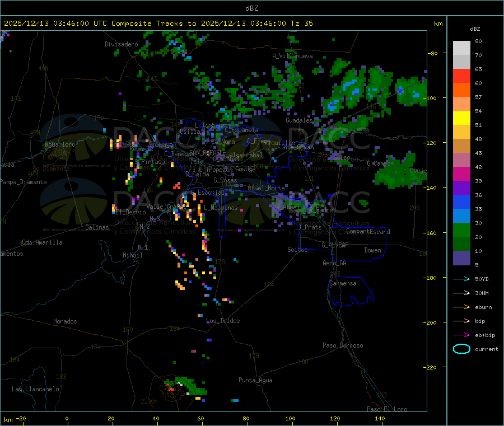504x426 pixels.
Task: Click the Salinas map label
Action: coord(97,227)
